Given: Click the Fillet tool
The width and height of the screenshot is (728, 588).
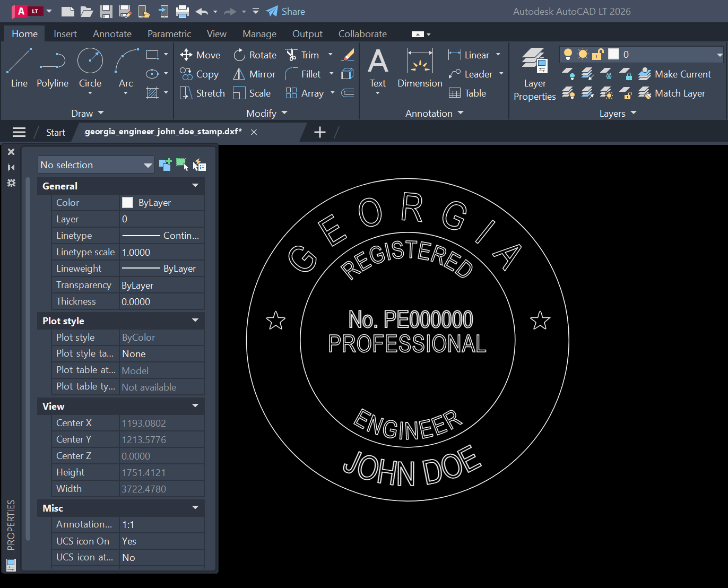Looking at the screenshot, I should pos(303,74).
